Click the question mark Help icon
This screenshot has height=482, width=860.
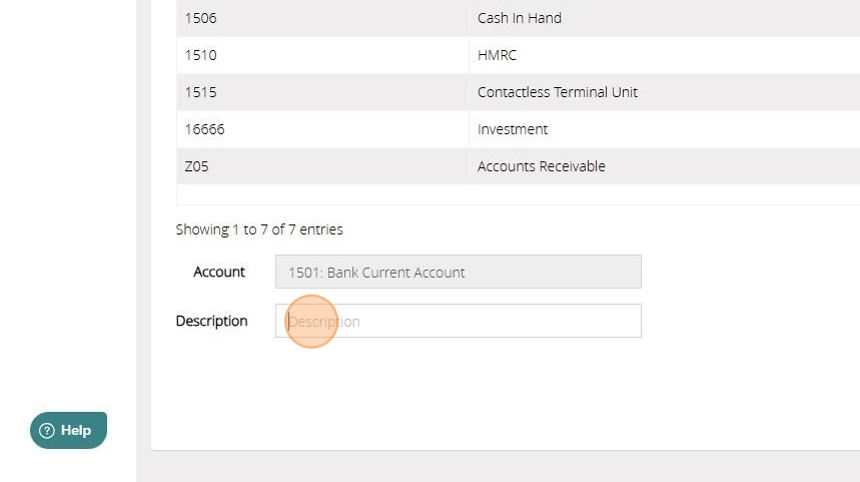pos(46,431)
